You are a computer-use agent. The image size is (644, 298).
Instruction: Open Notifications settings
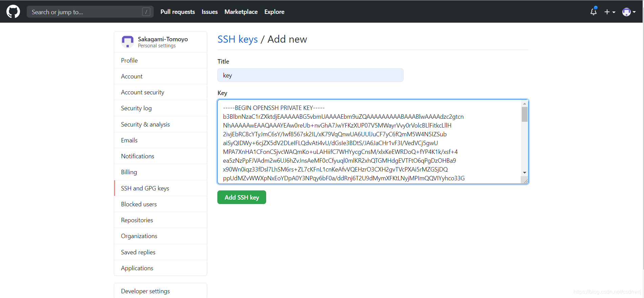[x=160, y=156]
